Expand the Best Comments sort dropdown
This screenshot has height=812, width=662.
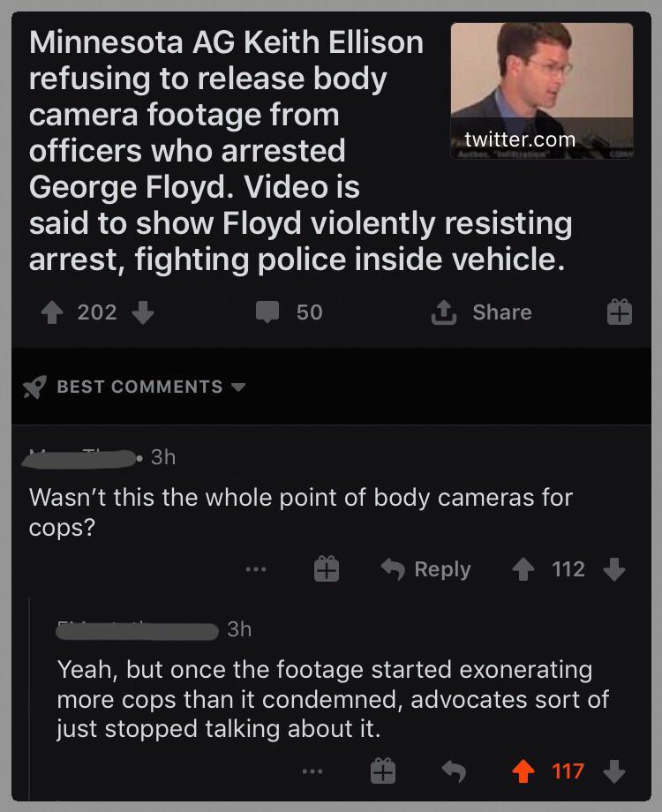[x=237, y=387]
